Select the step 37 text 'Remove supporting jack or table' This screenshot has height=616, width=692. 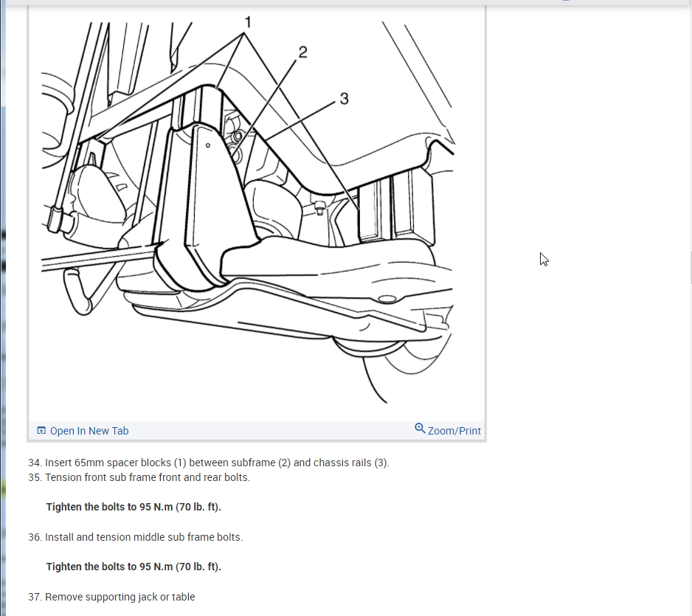tap(120, 597)
